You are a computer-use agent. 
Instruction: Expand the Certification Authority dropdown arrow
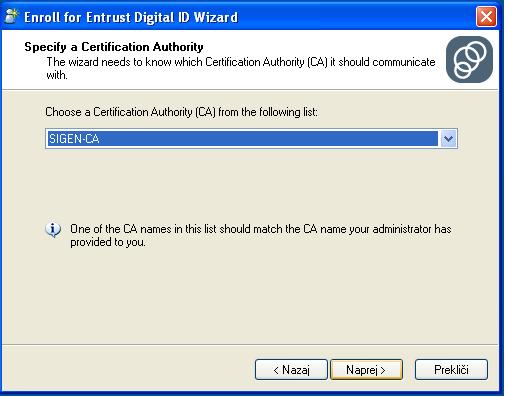[448, 138]
